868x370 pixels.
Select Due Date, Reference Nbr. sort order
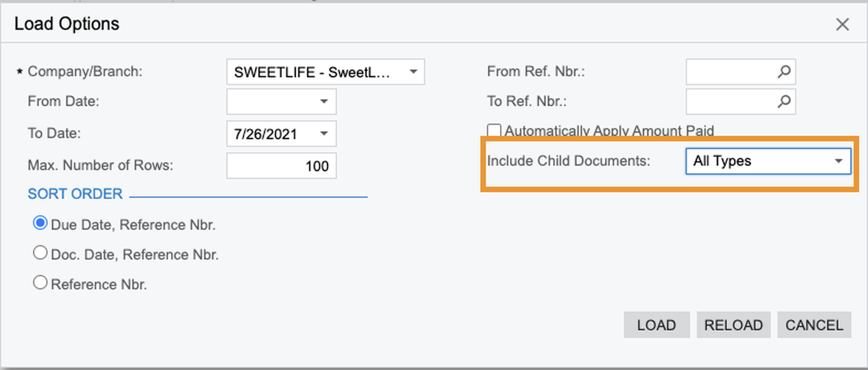[40, 223]
